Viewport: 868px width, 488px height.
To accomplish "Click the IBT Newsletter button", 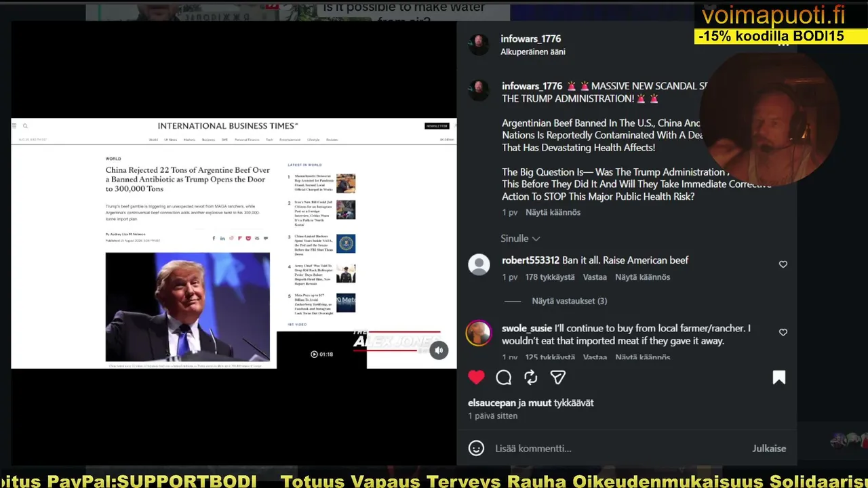I will 437,126.
